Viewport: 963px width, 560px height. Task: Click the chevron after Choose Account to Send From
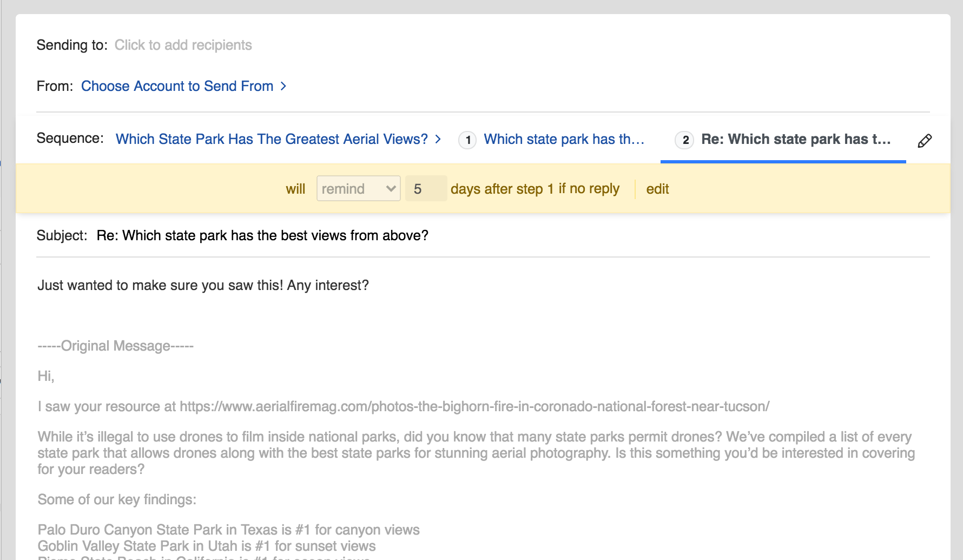(283, 86)
